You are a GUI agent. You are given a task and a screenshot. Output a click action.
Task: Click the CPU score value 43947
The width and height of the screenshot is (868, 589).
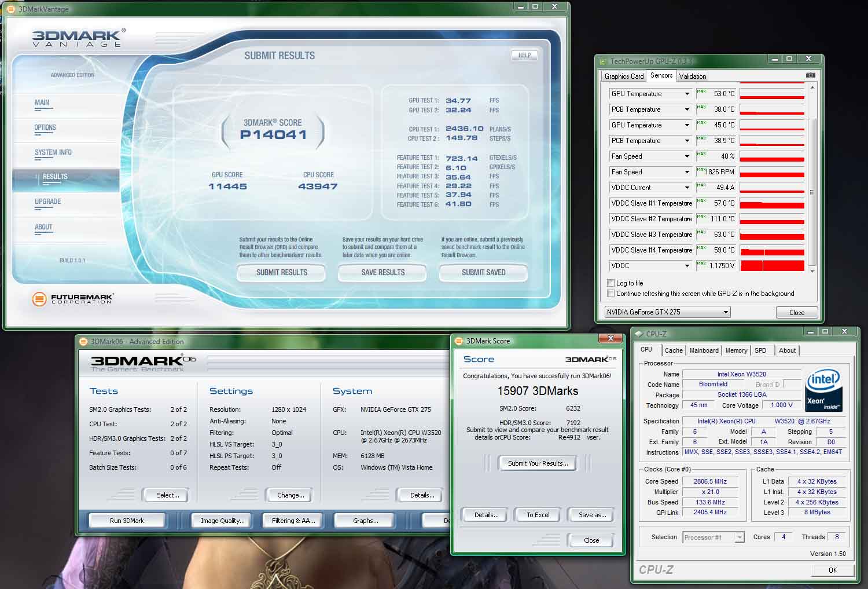[318, 186]
